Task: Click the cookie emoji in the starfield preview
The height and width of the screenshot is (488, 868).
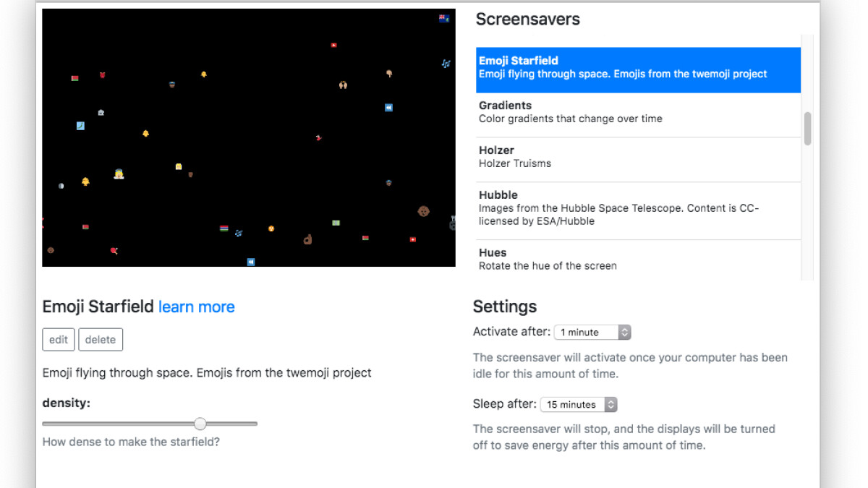Action: point(424,211)
